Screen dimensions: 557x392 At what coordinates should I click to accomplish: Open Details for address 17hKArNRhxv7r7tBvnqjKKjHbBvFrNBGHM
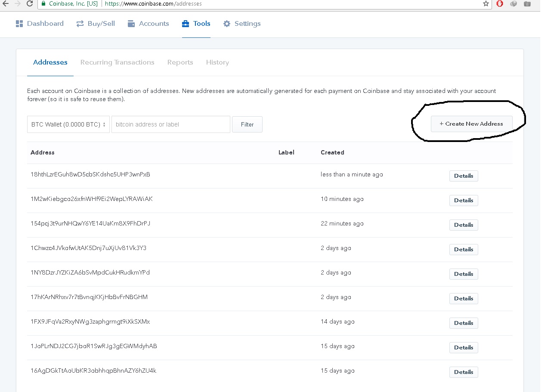pos(464,299)
